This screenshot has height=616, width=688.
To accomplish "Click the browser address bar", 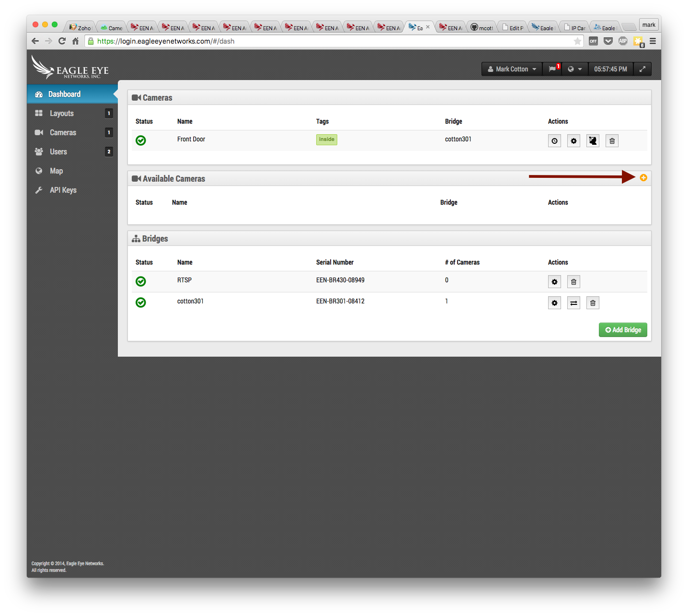I will (331, 41).
